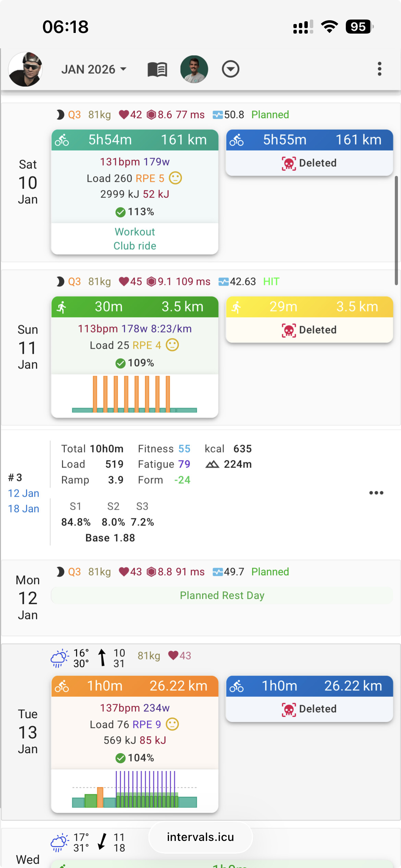Open the Workout Club ride label
The height and width of the screenshot is (868, 401).
click(x=135, y=239)
